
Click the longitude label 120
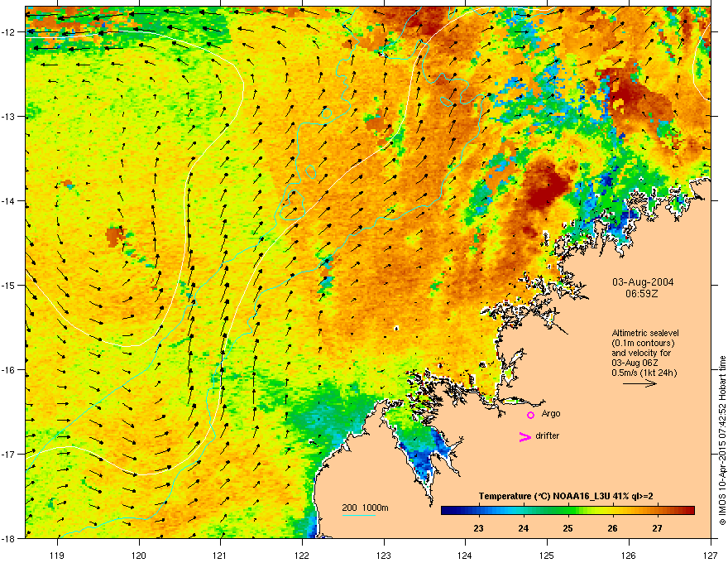139,555
